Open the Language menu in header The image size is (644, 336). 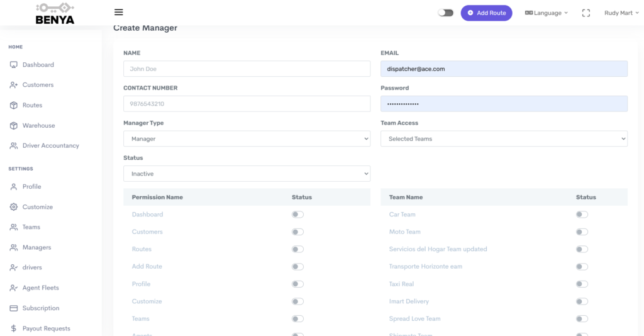click(x=546, y=13)
